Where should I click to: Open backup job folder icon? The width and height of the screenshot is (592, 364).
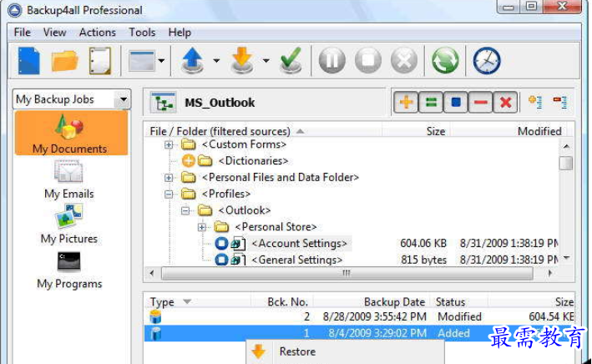[x=64, y=60]
